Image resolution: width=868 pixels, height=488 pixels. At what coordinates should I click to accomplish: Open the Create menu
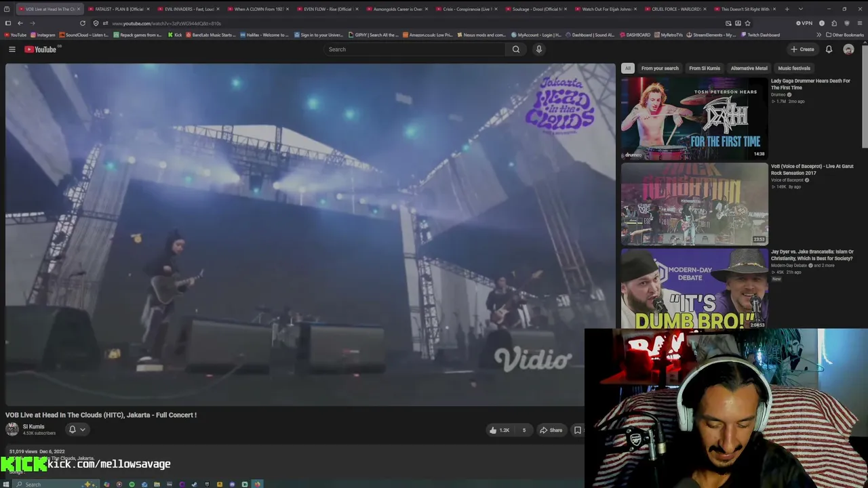click(x=802, y=49)
